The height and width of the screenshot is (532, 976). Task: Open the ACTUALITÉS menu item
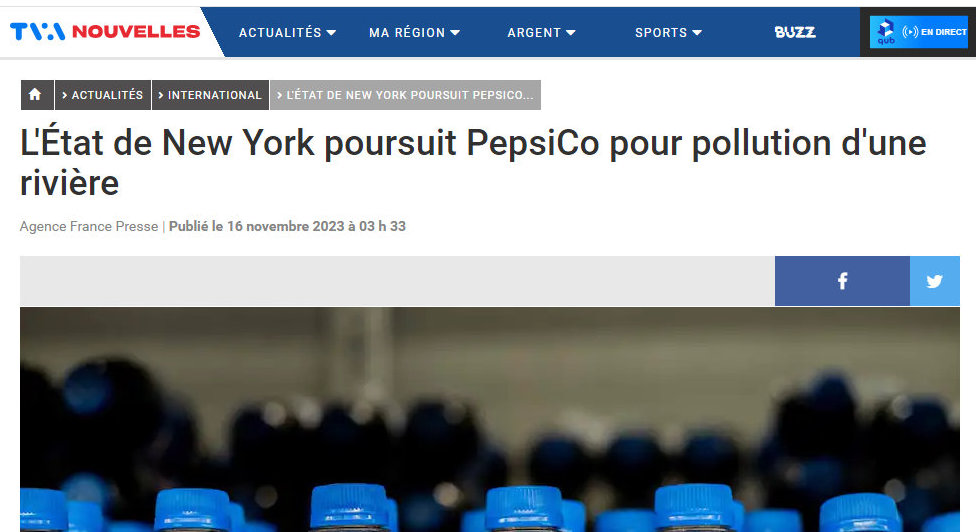[x=280, y=32]
